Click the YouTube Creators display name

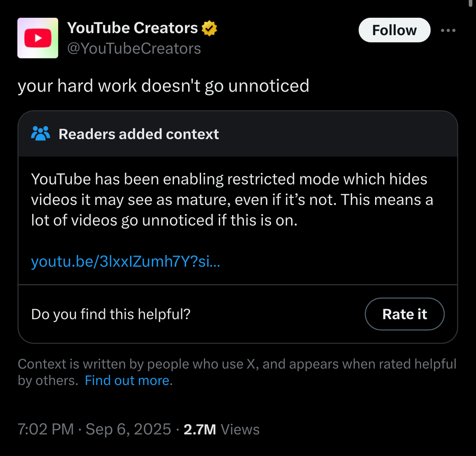click(132, 28)
